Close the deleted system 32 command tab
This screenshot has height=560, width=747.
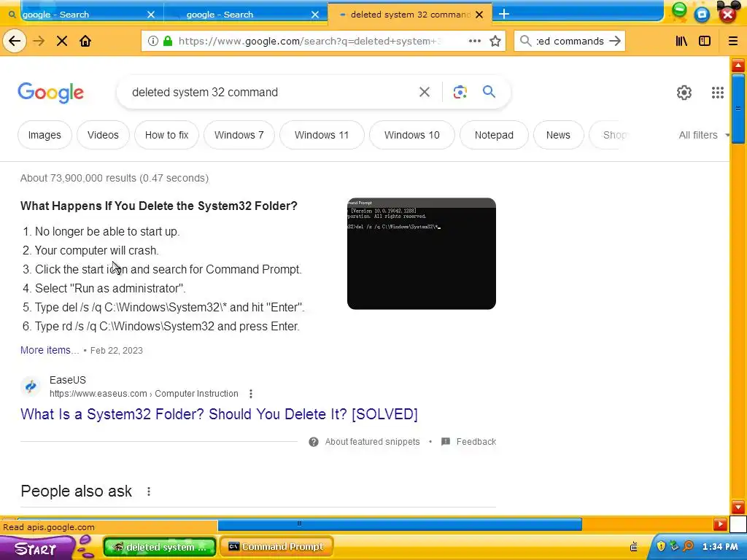(480, 15)
